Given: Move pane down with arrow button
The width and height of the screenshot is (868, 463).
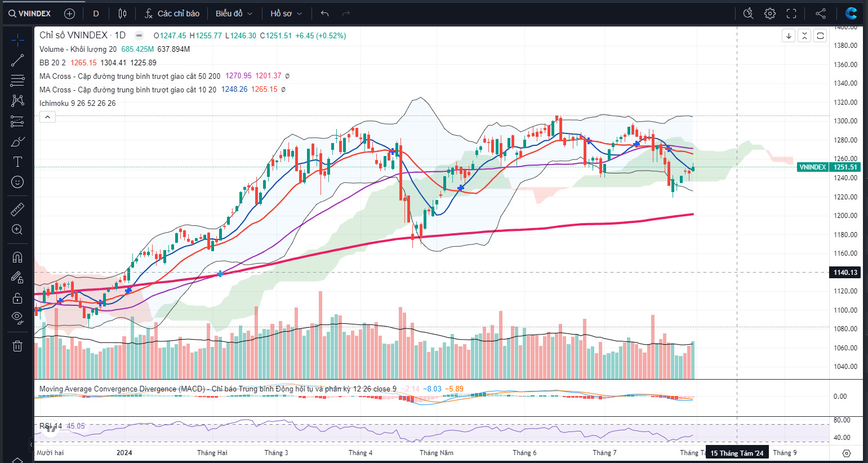Looking at the screenshot, I should tap(789, 35).
